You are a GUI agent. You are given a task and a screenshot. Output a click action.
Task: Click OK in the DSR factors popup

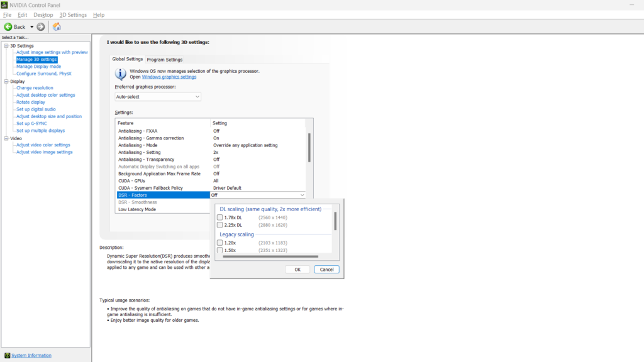coord(296,269)
